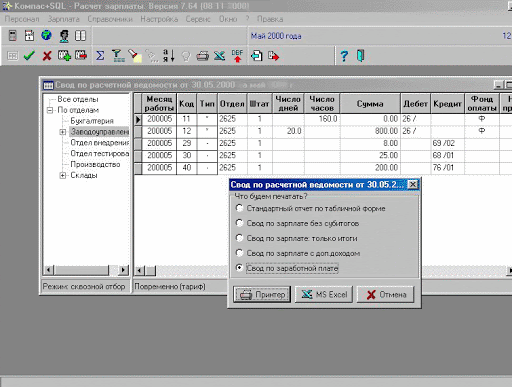The width and height of the screenshot is (512, 387).
Task: Open the Зарплата menu
Action: pos(64,19)
